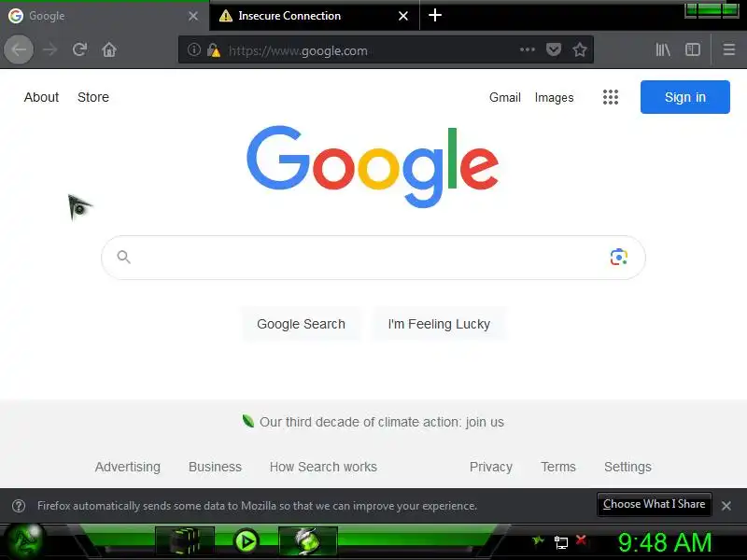Dismiss the Firefox data notification bar
Image resolution: width=747 pixels, height=560 pixels.
click(x=726, y=506)
